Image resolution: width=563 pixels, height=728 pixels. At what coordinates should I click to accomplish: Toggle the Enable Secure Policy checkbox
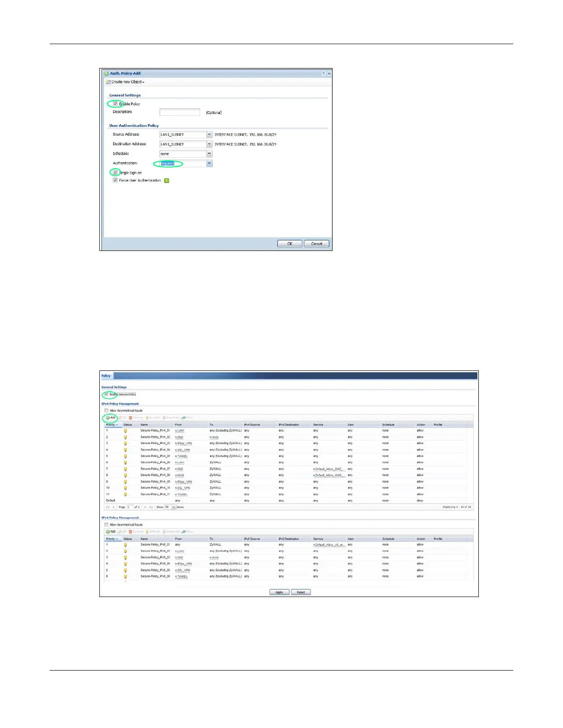coord(106,394)
